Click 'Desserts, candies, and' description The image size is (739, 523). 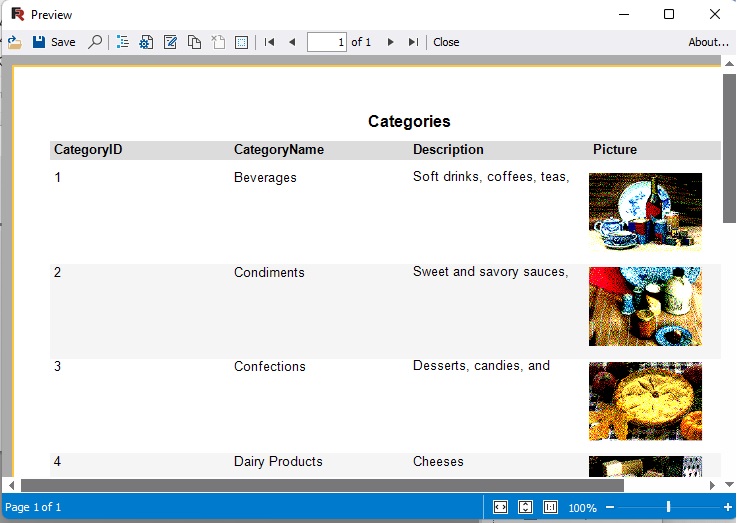(x=481, y=366)
